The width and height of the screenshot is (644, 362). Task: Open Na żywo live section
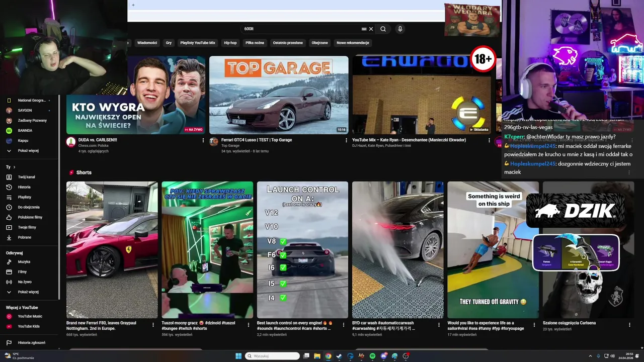tap(25, 282)
